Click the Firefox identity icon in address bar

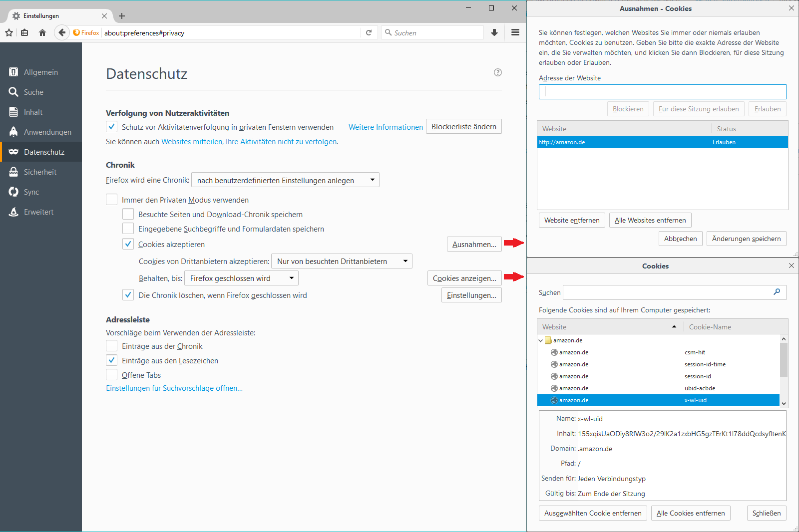tap(86, 33)
